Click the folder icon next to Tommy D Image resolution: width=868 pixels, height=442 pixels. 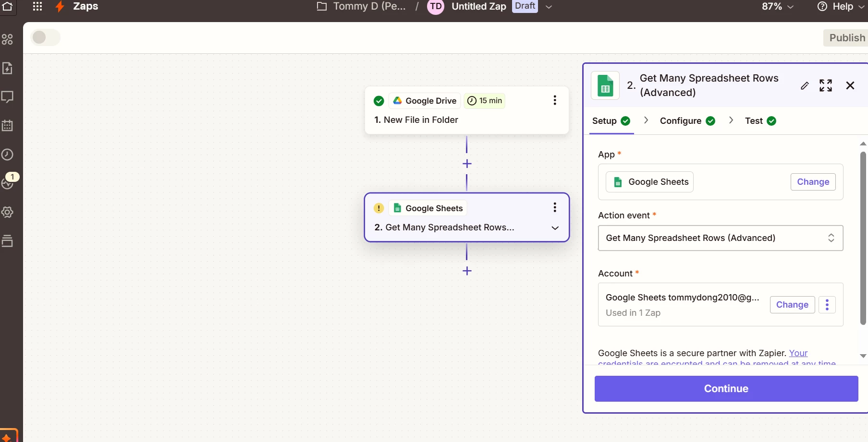[322, 6]
